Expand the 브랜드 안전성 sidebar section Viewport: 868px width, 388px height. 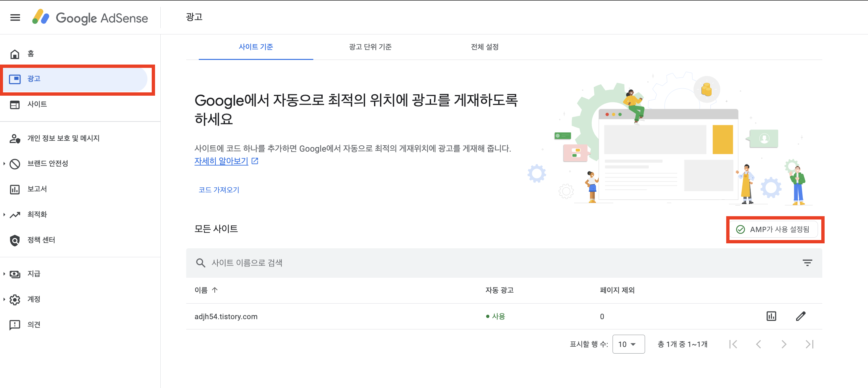(48, 164)
